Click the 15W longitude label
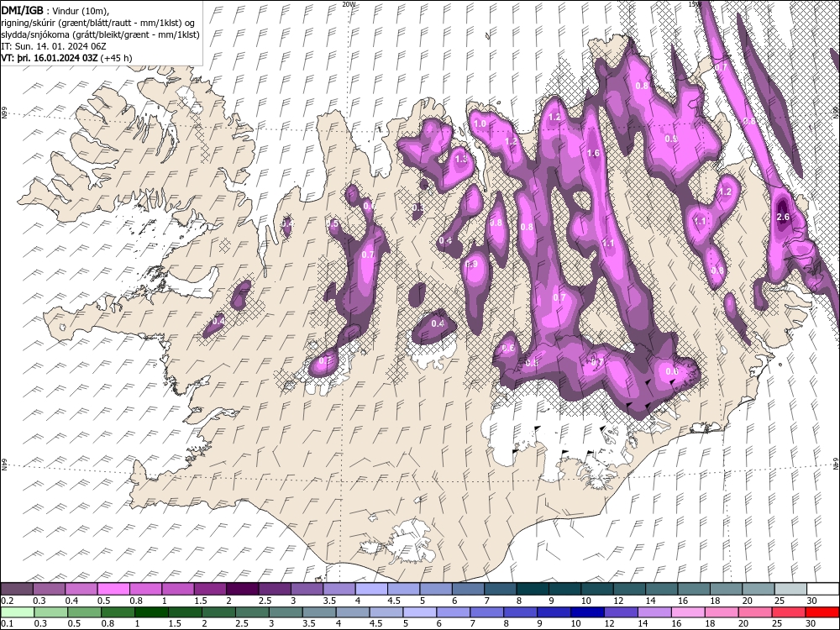Screen dimensions: 840x630 695,3
